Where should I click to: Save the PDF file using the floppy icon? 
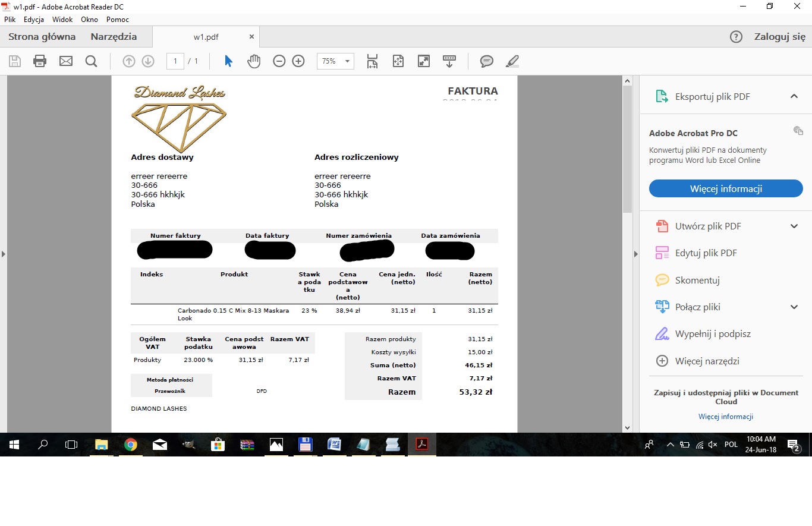click(x=15, y=61)
